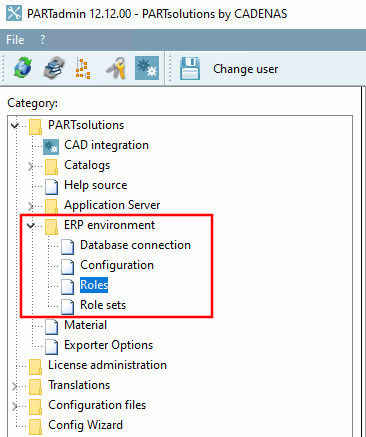Viewport: 366px width, 437px height.
Task: Click the keys toolbar icon
Action: (116, 68)
